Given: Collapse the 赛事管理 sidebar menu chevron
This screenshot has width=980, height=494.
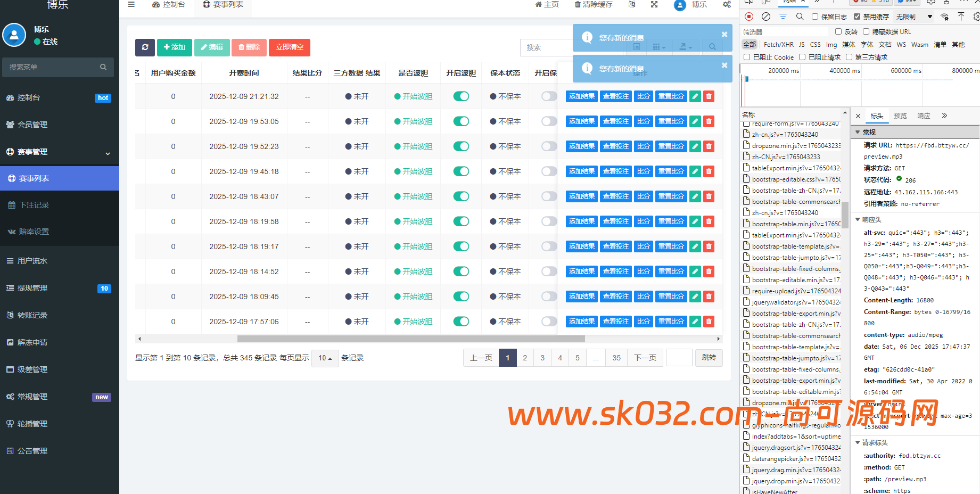Looking at the screenshot, I should [x=108, y=153].
